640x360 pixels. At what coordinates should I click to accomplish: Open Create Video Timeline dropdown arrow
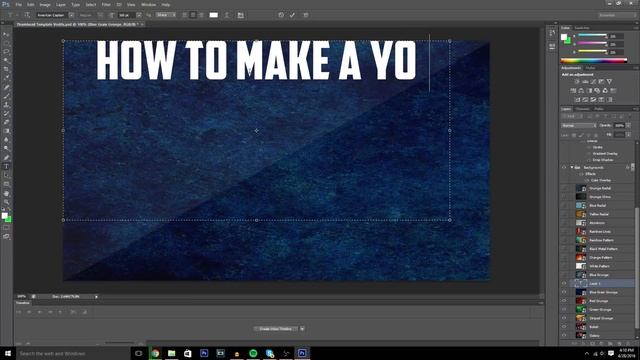[x=302, y=329]
